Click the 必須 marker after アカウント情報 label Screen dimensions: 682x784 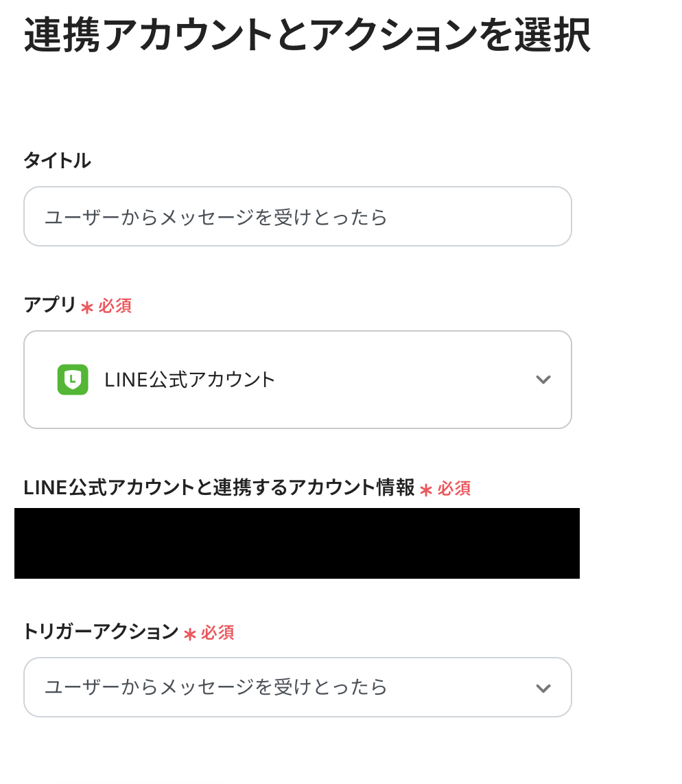click(x=454, y=489)
